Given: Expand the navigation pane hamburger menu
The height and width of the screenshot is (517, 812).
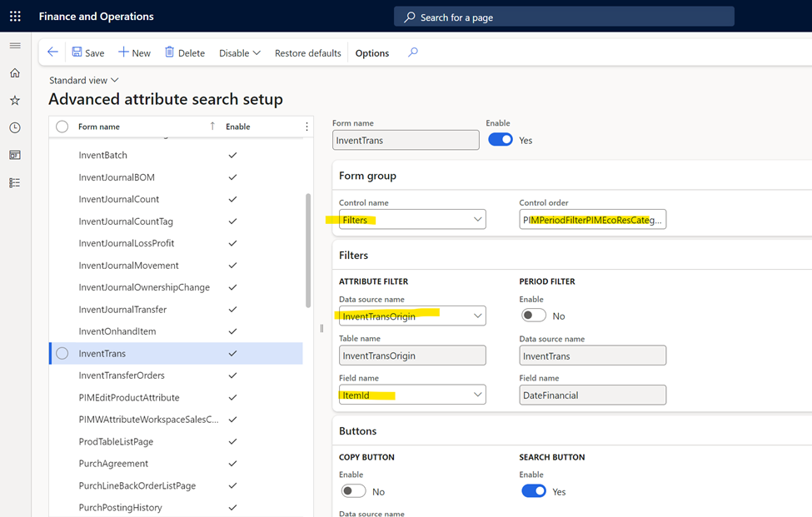Looking at the screenshot, I should coord(15,46).
